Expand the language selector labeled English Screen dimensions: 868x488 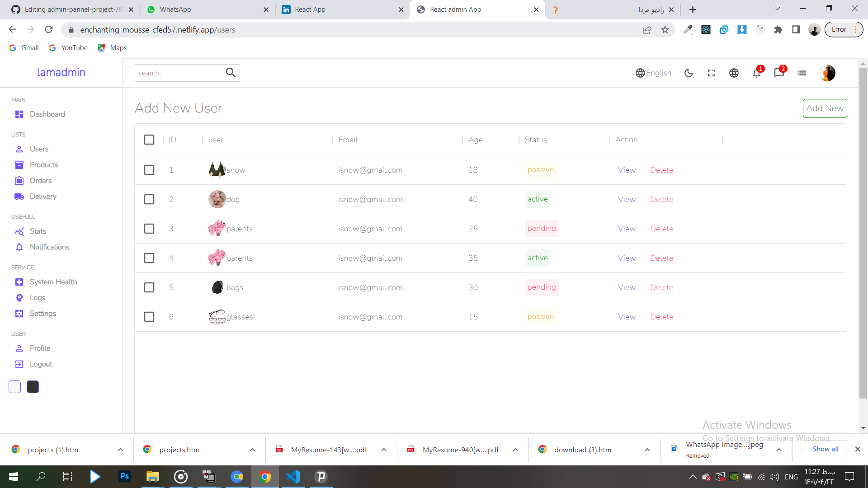[x=653, y=73]
